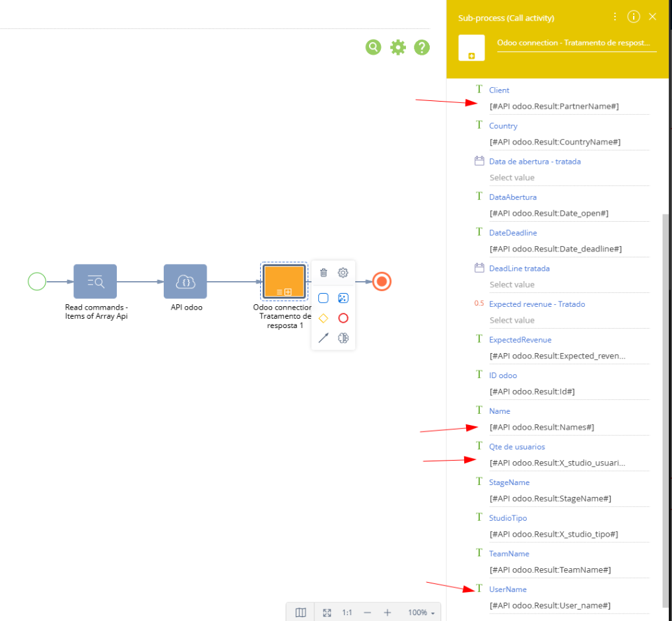Select value for Data de abertura - tratada
The width and height of the screenshot is (672, 621).
click(x=569, y=178)
